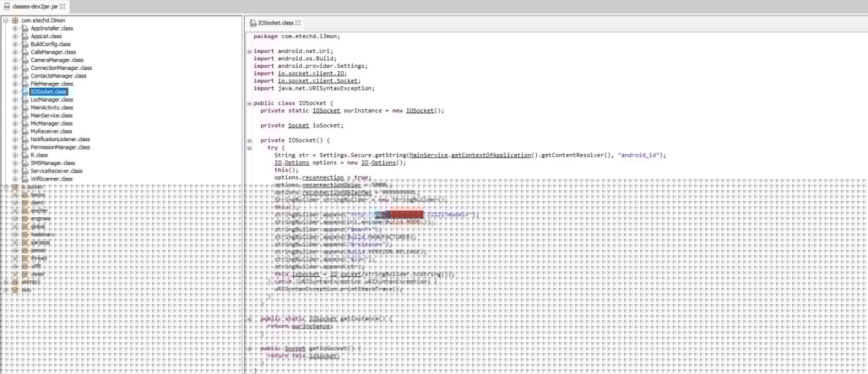The height and width of the screenshot is (374, 868).
Task: Close the IOSocket.class editor tab
Action: (298, 22)
